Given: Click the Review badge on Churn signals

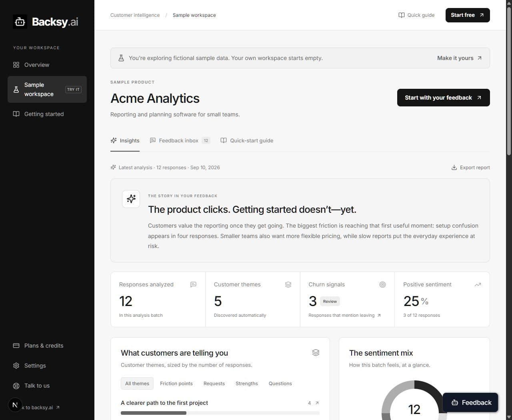Looking at the screenshot, I should point(330,302).
